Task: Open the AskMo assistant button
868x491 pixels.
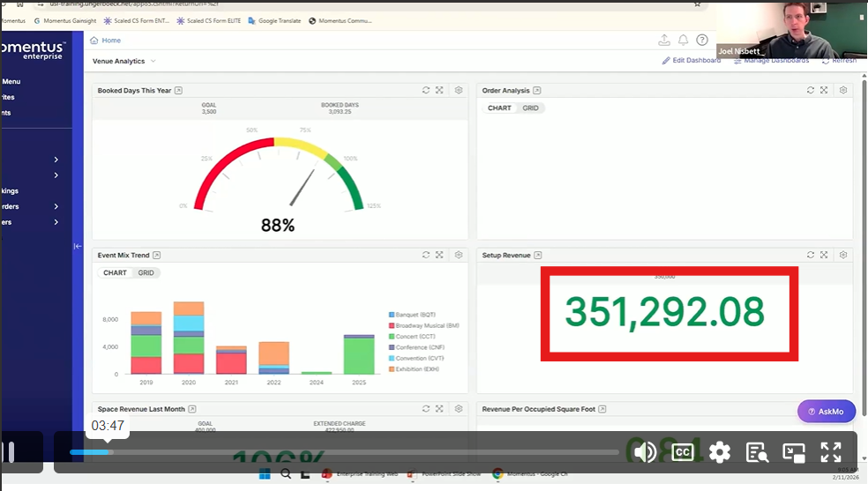Action: (x=826, y=412)
